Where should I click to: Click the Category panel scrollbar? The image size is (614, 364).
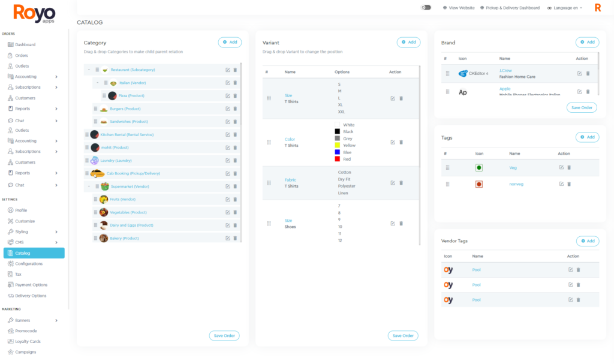coord(241,152)
